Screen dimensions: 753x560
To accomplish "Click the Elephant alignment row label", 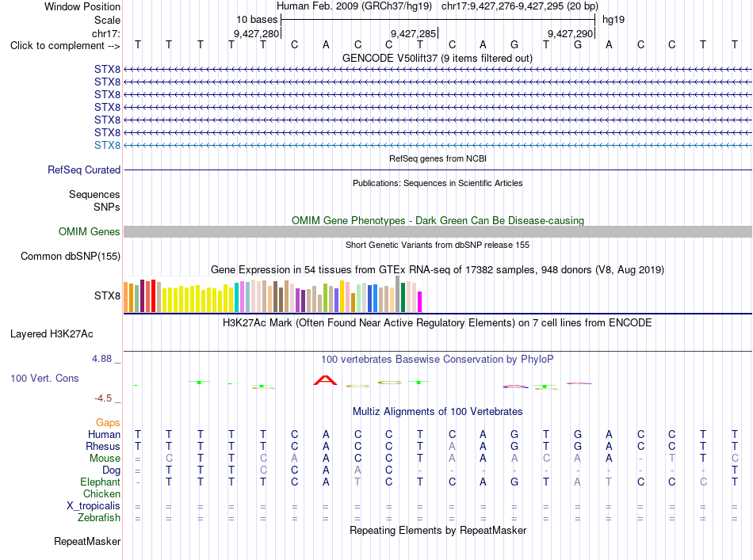I will 100,482.
